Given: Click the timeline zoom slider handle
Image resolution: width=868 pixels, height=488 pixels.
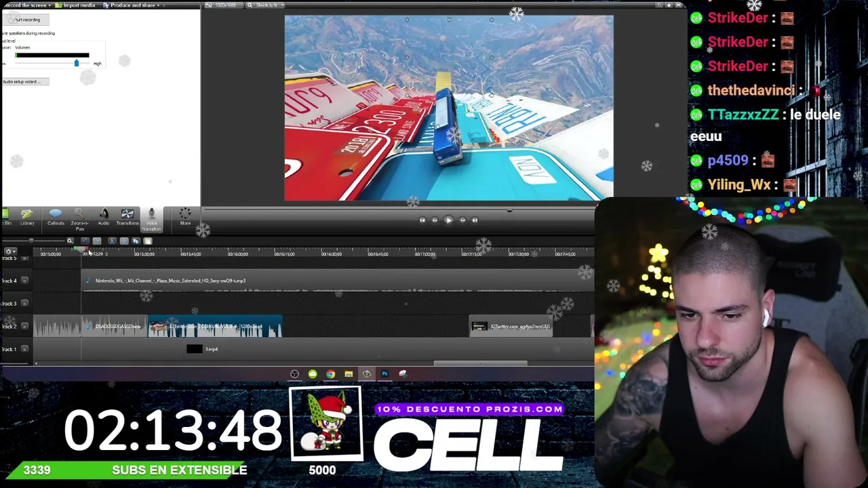Looking at the screenshot, I should coord(31,241).
